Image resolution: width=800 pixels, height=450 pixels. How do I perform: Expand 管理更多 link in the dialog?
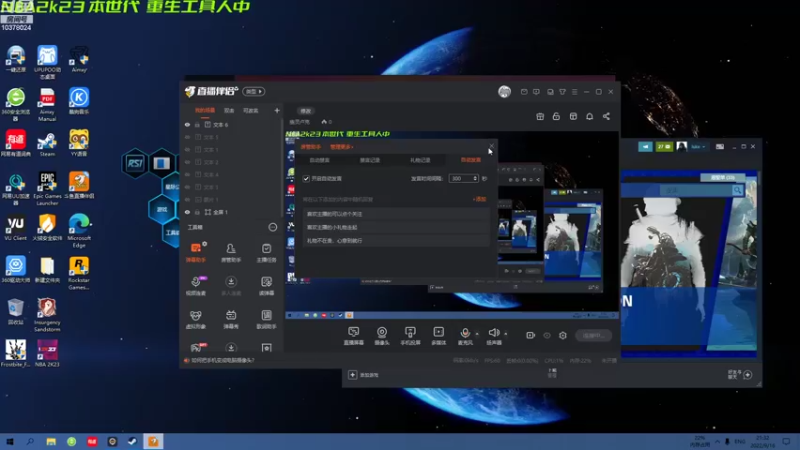click(341, 147)
